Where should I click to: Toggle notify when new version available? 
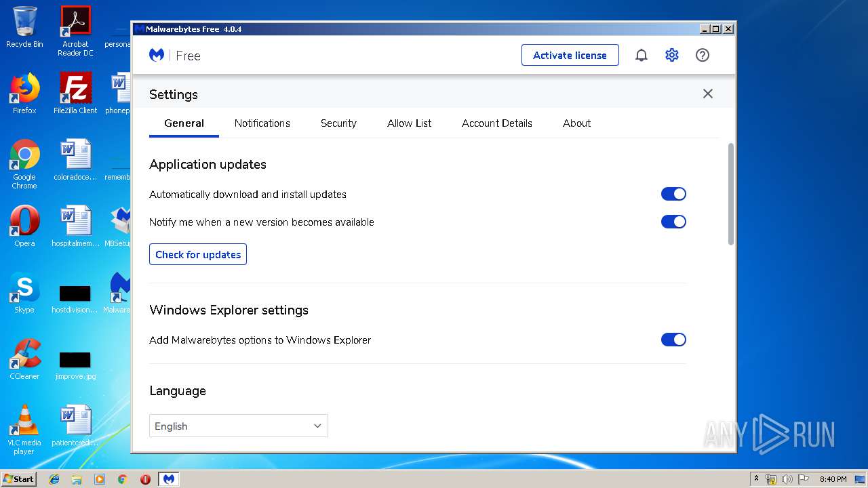(x=673, y=222)
